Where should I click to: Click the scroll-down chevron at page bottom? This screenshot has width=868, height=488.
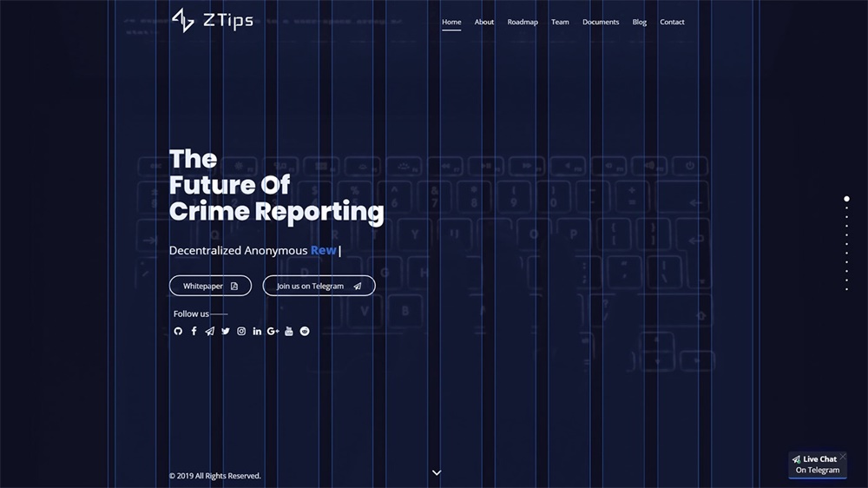437,472
